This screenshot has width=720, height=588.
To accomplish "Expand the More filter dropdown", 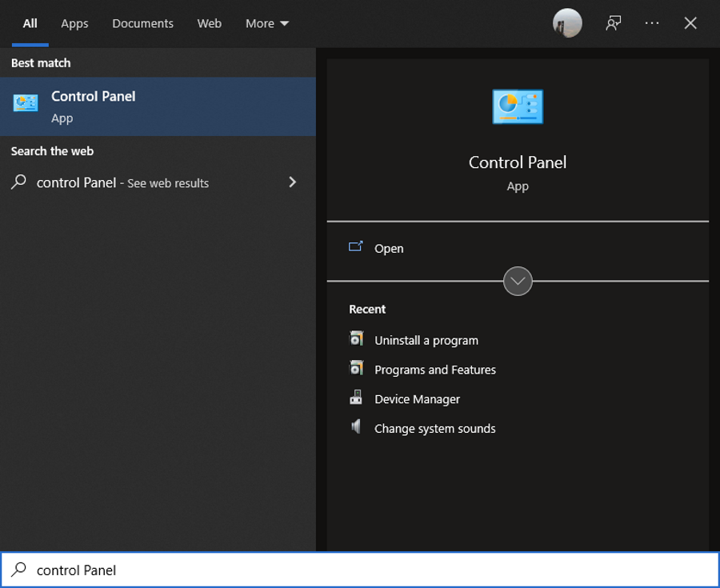I will tap(266, 23).
